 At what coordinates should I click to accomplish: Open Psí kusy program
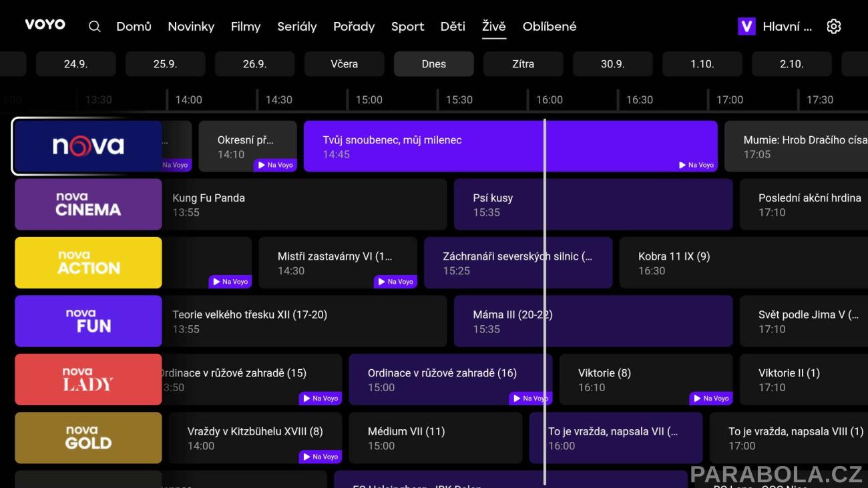pyautogui.click(x=593, y=204)
